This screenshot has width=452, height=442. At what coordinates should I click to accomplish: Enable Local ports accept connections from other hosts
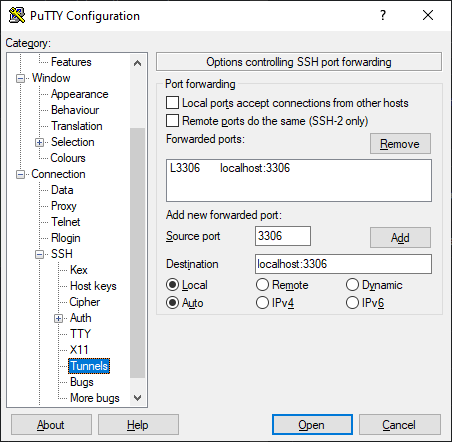point(172,103)
